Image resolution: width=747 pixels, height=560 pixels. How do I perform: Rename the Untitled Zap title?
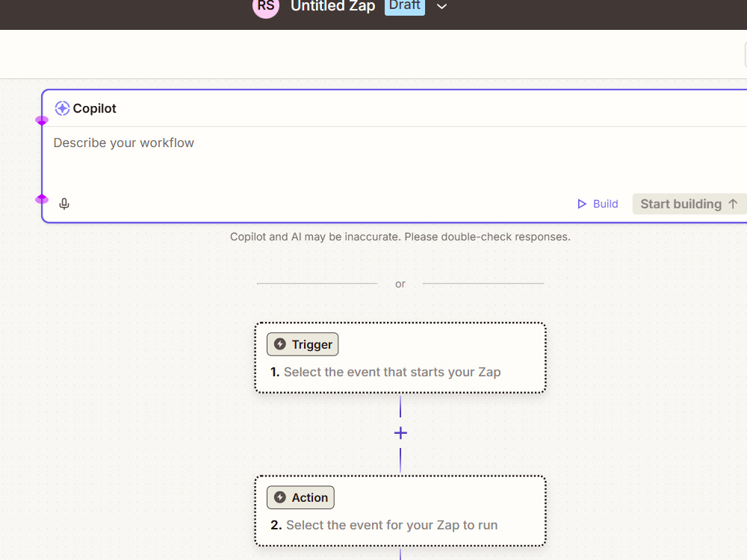(x=332, y=6)
